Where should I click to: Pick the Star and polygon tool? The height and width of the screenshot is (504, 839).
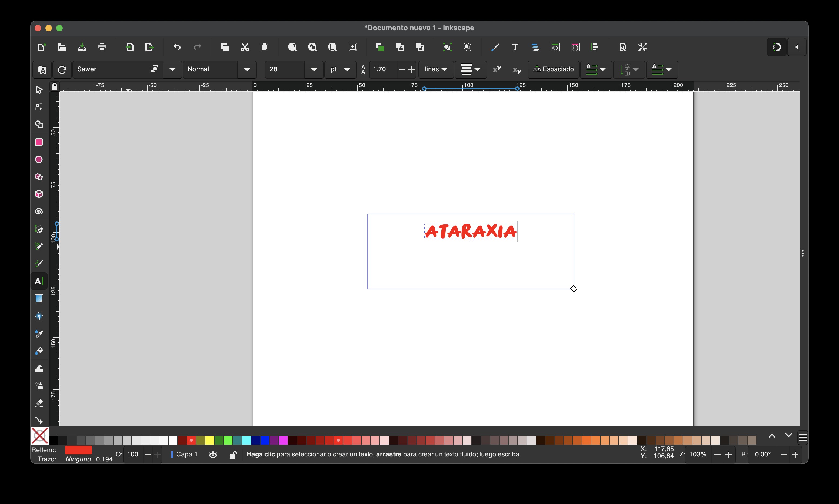39,177
